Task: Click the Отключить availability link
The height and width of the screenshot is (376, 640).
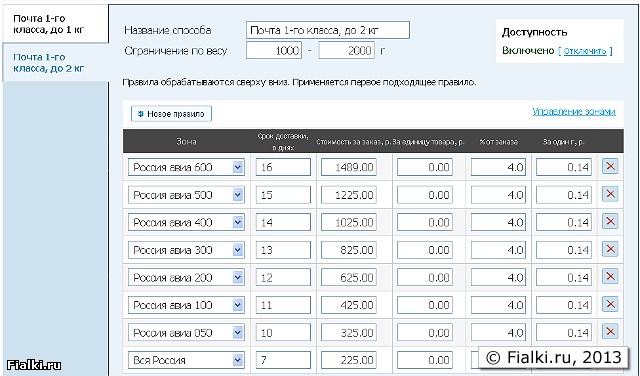Action: click(585, 51)
